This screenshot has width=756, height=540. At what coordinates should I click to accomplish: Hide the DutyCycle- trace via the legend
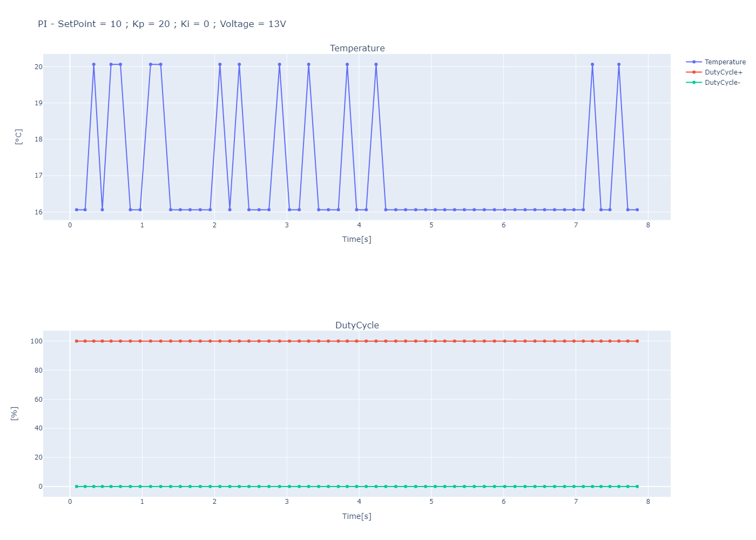(723, 82)
